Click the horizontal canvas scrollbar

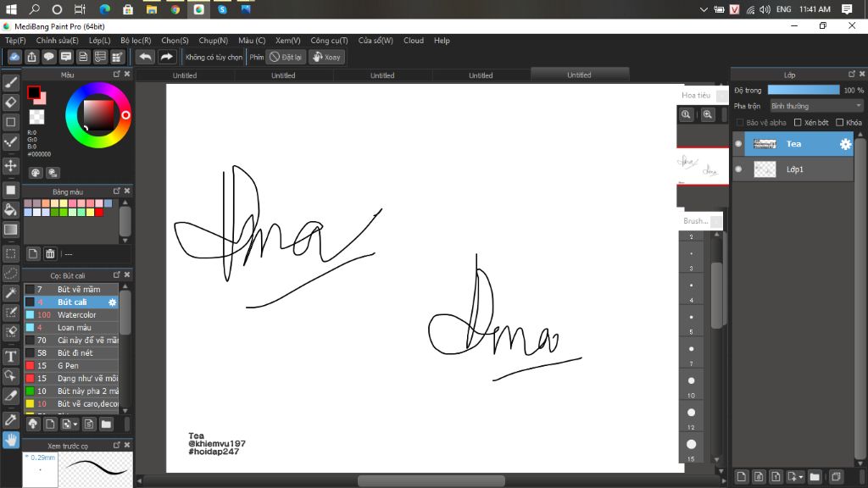point(431,481)
